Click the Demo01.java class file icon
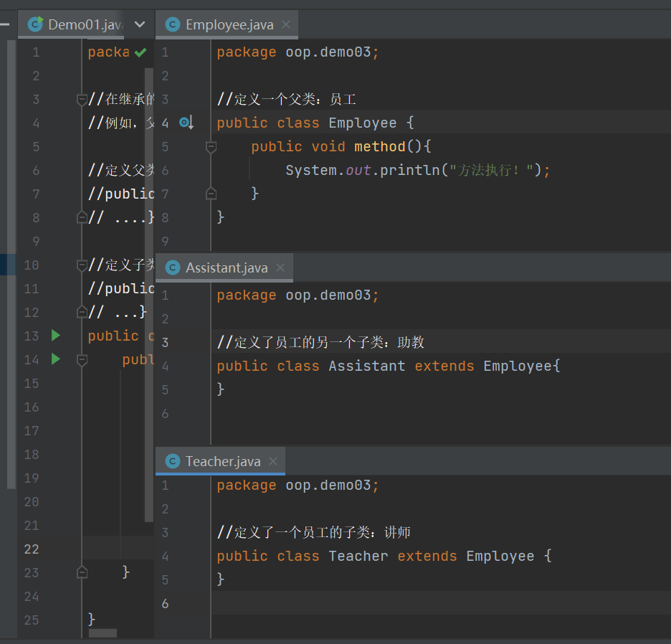Screen dimensions: 671x644 point(35,24)
